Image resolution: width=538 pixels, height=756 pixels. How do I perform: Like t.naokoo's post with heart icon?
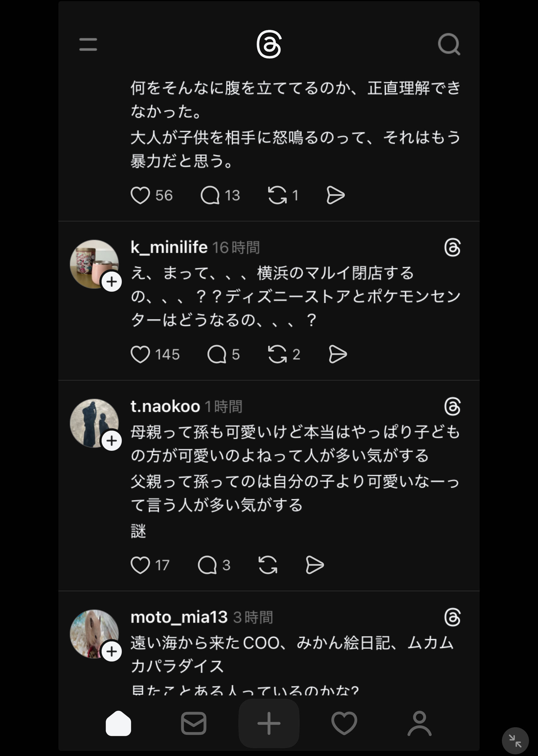[x=140, y=565]
